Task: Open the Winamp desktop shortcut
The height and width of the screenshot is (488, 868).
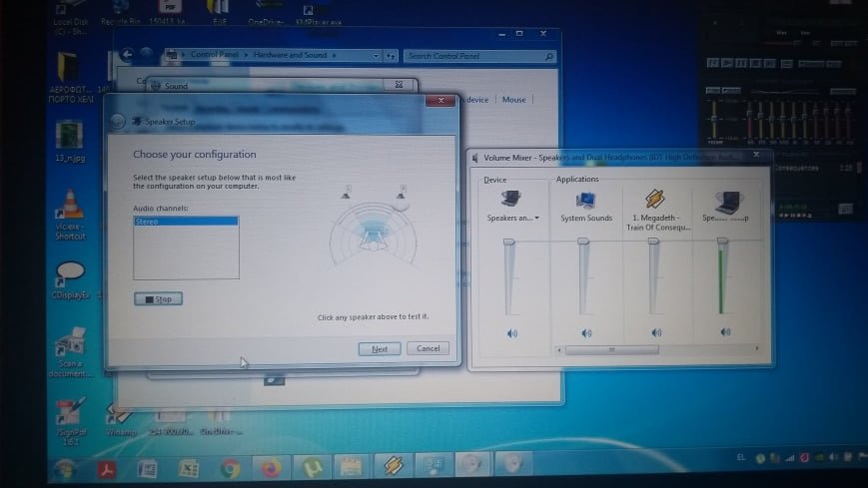Action: point(120,420)
